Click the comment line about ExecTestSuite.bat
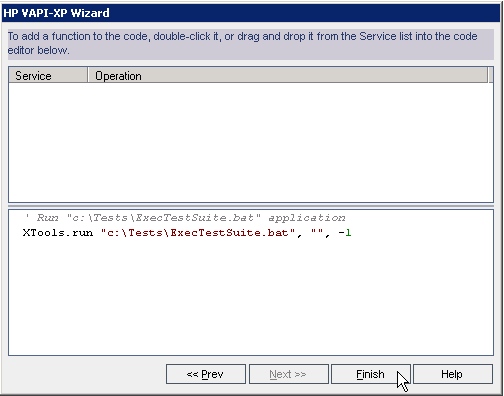Screen dimensions: 504x396 coord(185,218)
